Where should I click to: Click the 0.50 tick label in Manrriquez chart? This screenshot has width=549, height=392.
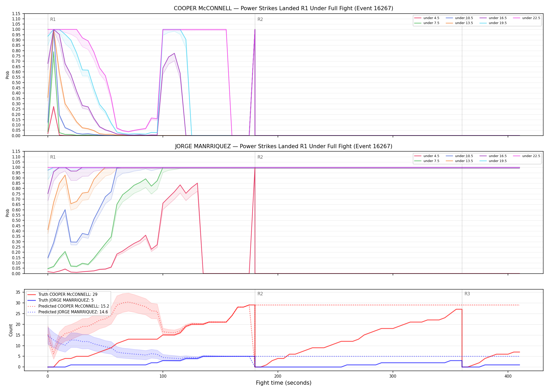[x=16, y=221]
